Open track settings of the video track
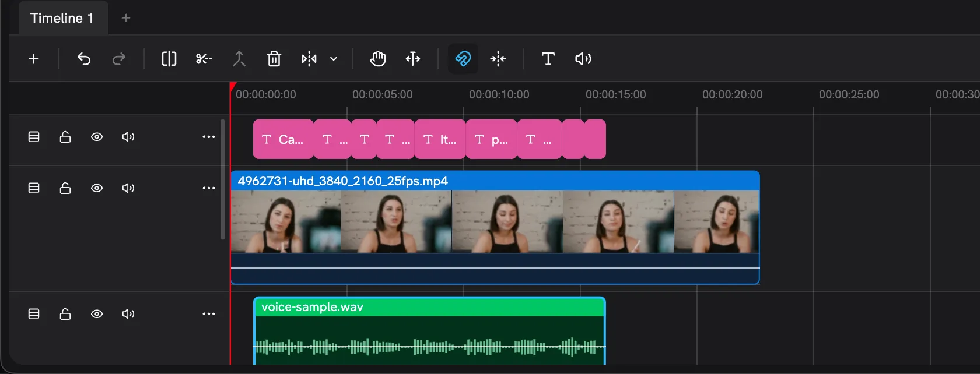The height and width of the screenshot is (374, 980). (x=34, y=188)
